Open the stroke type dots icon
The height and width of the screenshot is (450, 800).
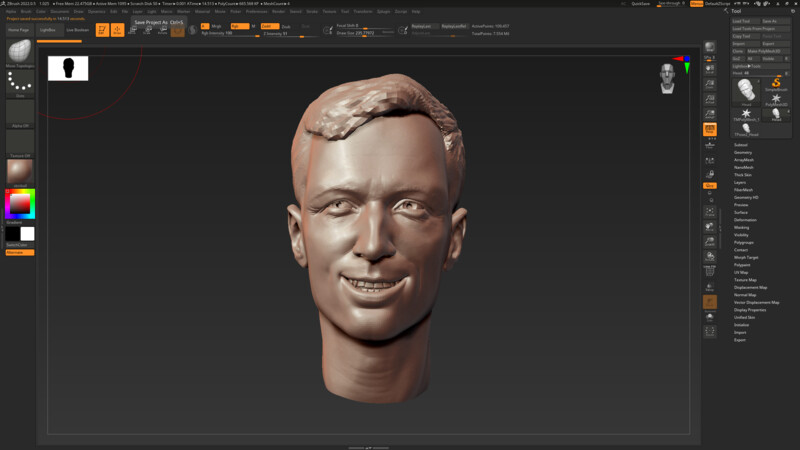(x=18, y=83)
